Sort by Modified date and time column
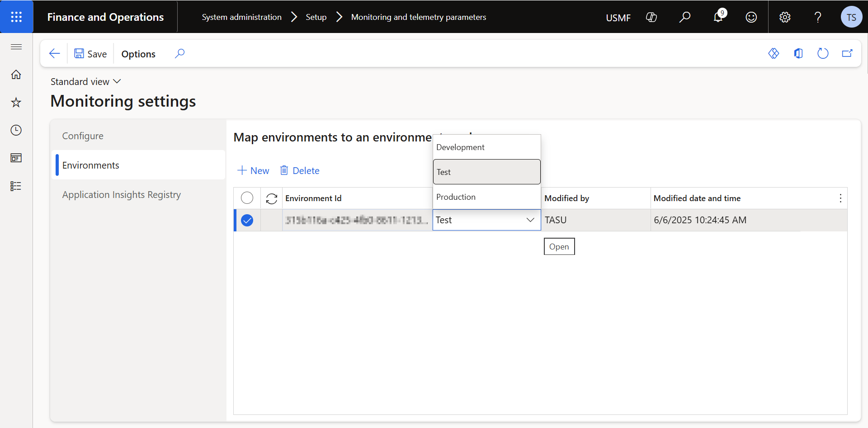The width and height of the screenshot is (868, 428). [x=697, y=198]
